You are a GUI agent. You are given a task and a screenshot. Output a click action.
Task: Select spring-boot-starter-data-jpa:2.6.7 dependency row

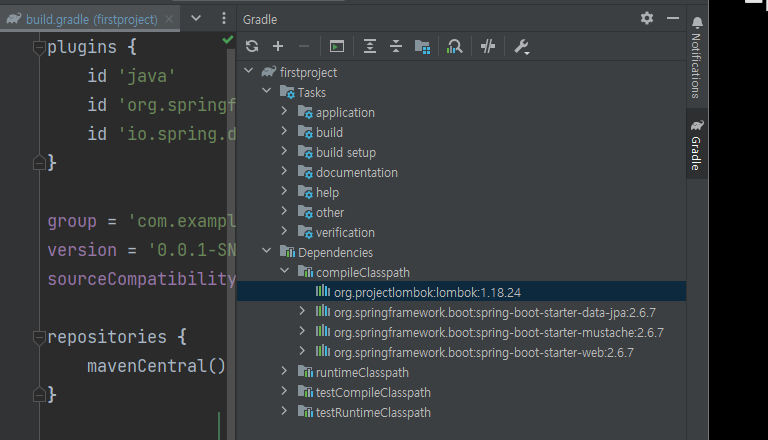pos(461,312)
